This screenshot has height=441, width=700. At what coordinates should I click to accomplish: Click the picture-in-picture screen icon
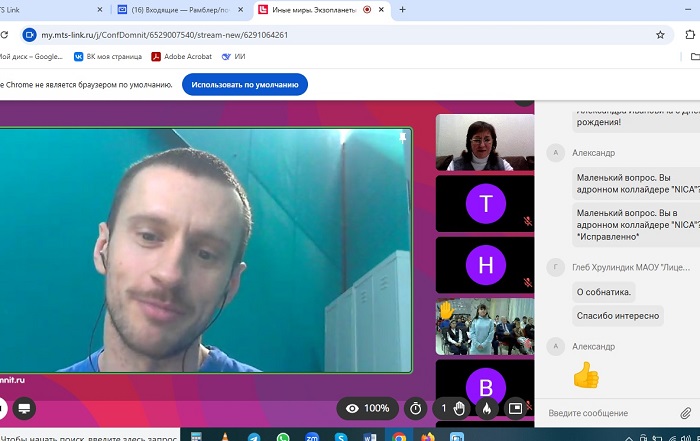click(516, 408)
